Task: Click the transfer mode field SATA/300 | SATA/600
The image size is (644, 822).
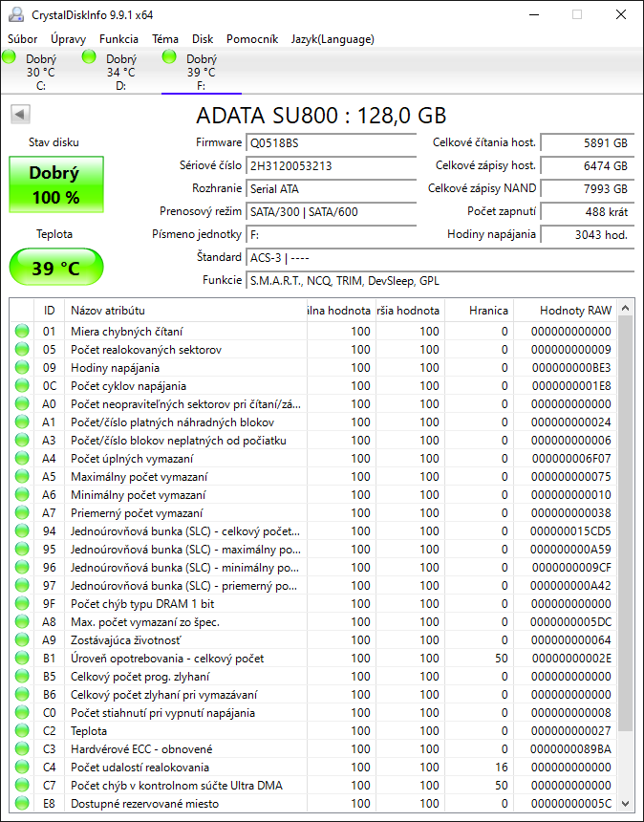Action: (331, 212)
